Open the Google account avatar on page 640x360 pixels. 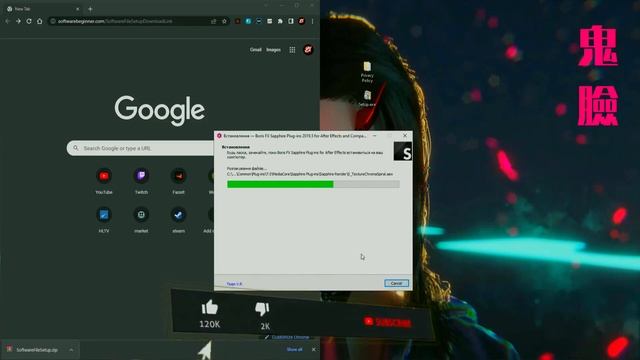[x=308, y=50]
